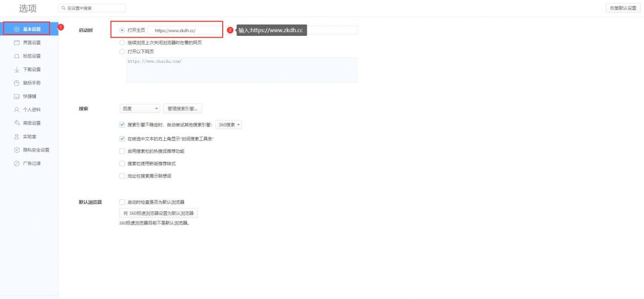
Task: Click the 恢复默认设置 button
Action: pos(623,8)
